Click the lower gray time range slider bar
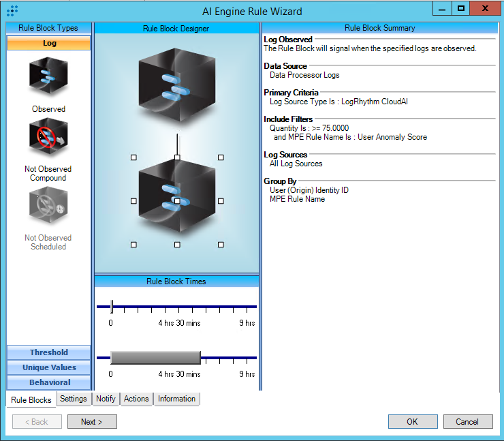The height and width of the screenshot is (441, 504). [155, 357]
